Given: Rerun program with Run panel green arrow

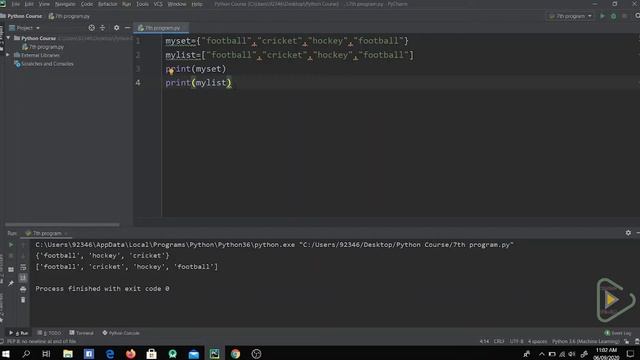Looking at the screenshot, I should click(11, 244).
